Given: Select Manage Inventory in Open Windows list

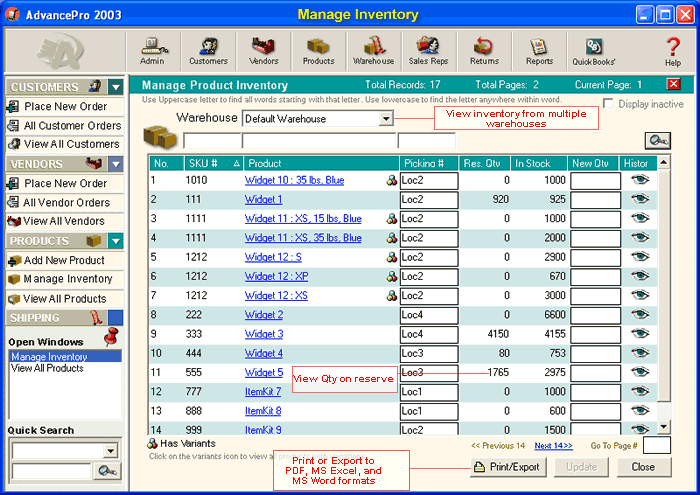Looking at the screenshot, I should coord(65,357).
